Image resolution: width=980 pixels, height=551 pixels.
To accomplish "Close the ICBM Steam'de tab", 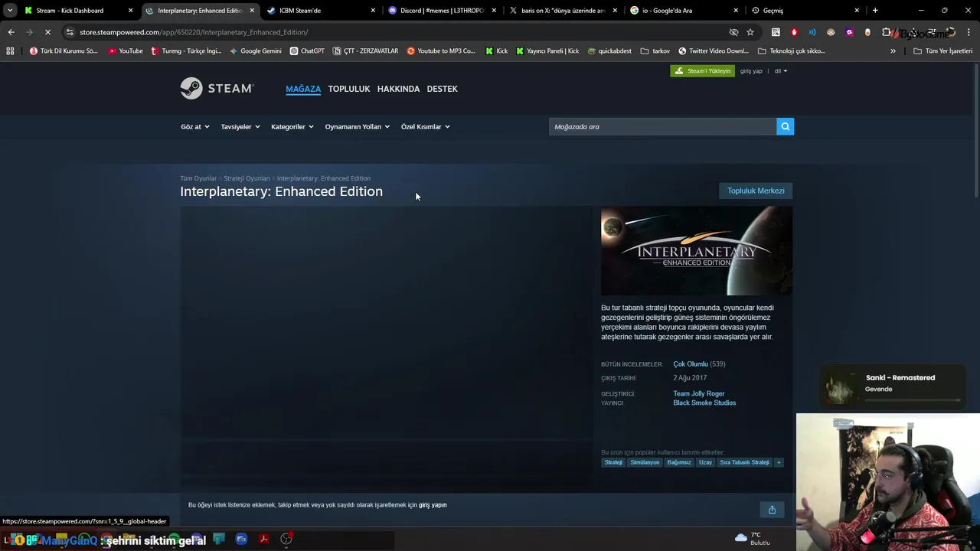I will pyautogui.click(x=373, y=11).
